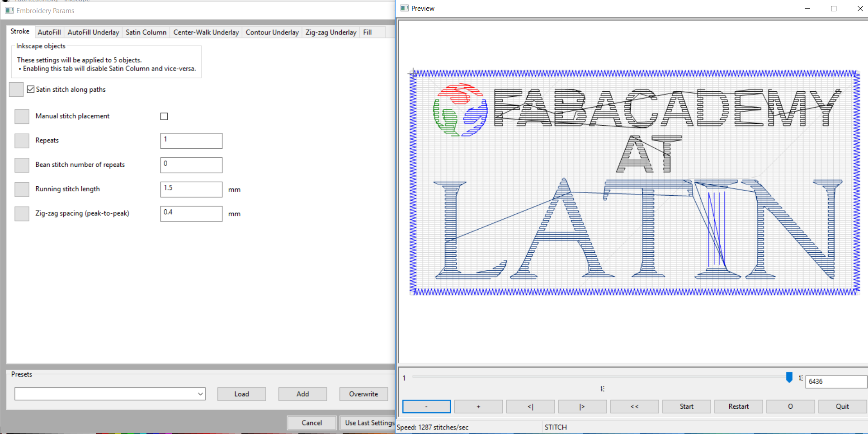The height and width of the screenshot is (434, 868).
Task: Click the gray box beside Satin stitch along paths
Action: (16, 90)
